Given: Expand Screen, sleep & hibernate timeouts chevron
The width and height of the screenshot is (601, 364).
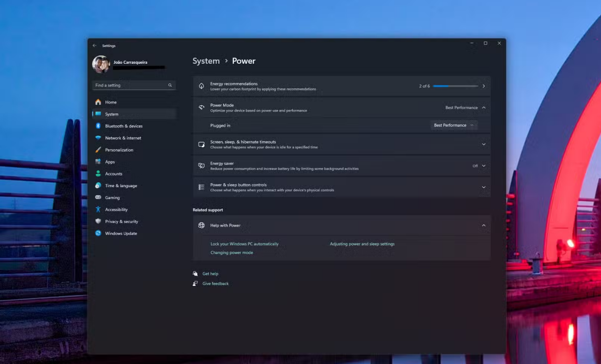Looking at the screenshot, I should (x=484, y=144).
